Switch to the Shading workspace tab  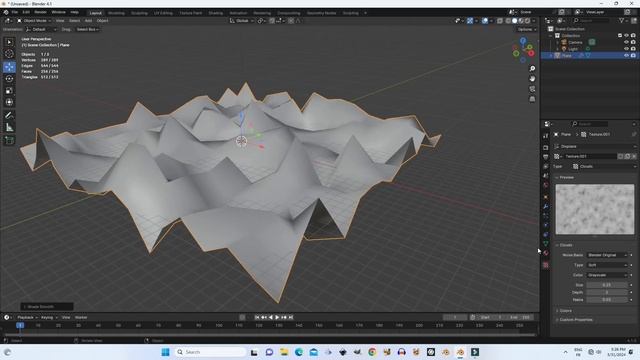tap(216, 13)
